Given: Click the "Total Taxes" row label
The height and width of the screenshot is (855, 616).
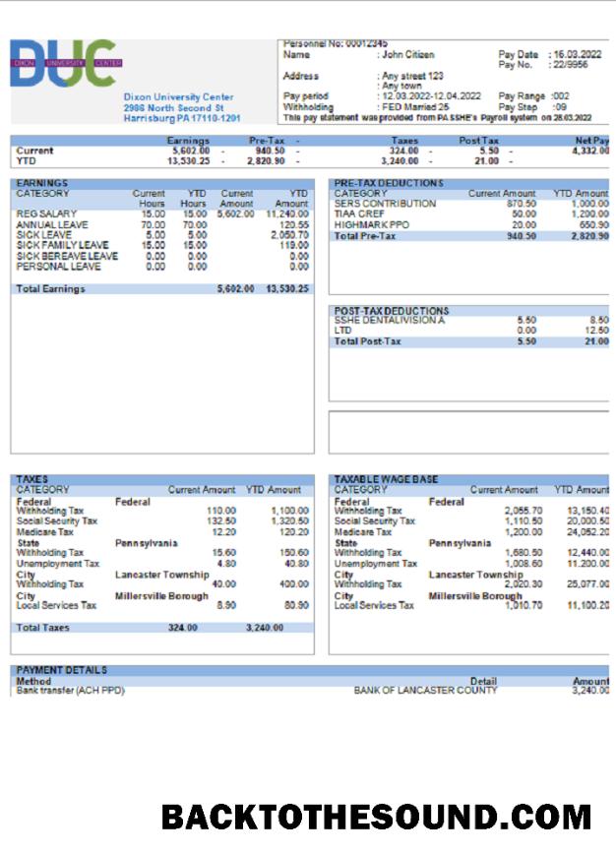Looking at the screenshot, I should coord(42,628).
